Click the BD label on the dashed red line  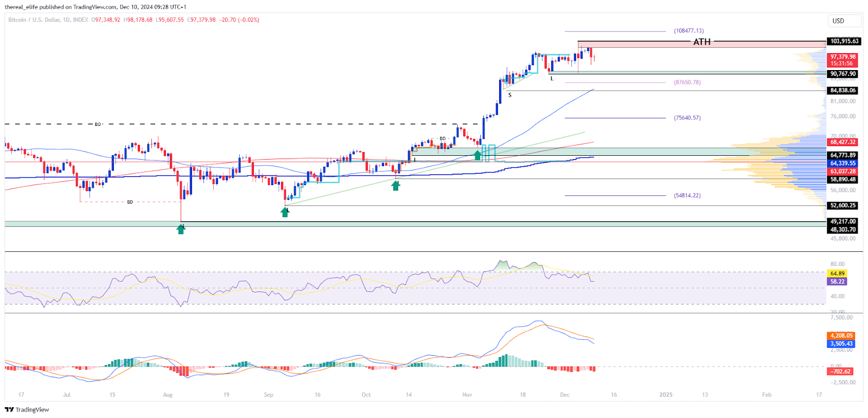(130, 202)
